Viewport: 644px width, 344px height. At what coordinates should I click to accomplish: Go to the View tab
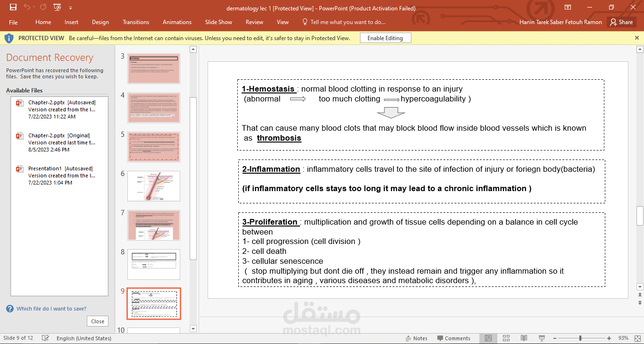coord(283,22)
